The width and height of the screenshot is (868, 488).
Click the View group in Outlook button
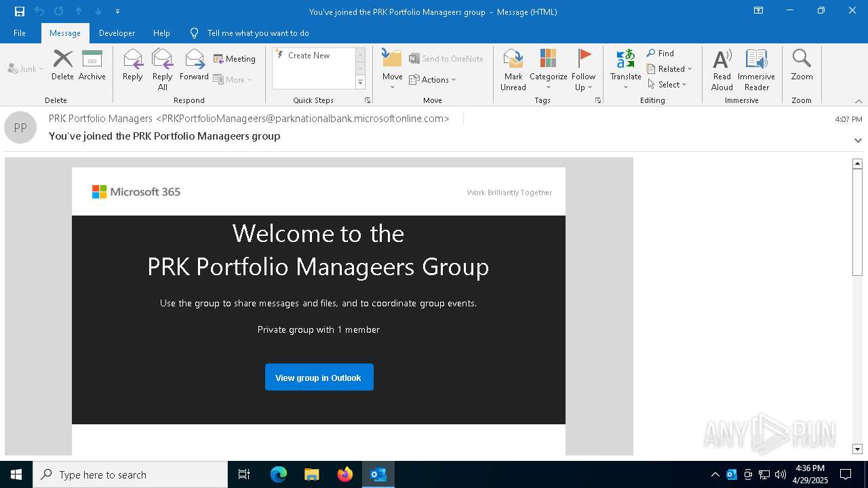[319, 378]
